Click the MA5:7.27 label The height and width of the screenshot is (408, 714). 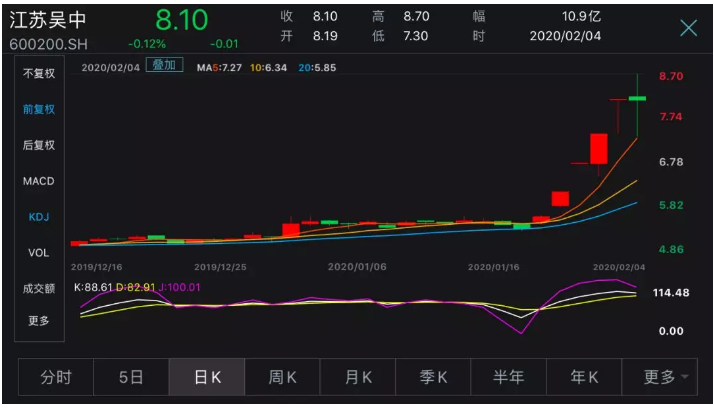219,68
